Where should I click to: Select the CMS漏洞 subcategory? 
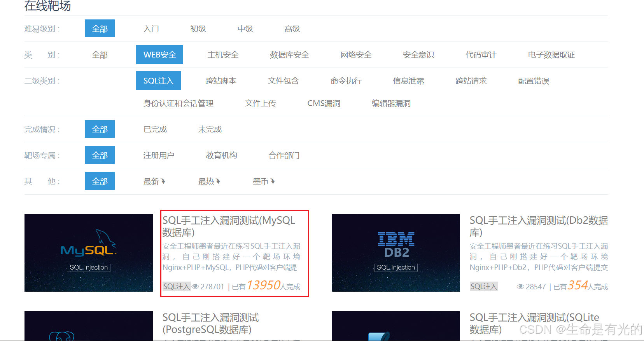[x=324, y=103]
